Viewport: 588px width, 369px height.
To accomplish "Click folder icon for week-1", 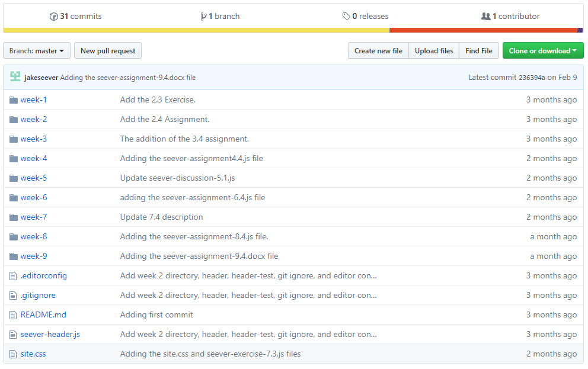I will 14,100.
